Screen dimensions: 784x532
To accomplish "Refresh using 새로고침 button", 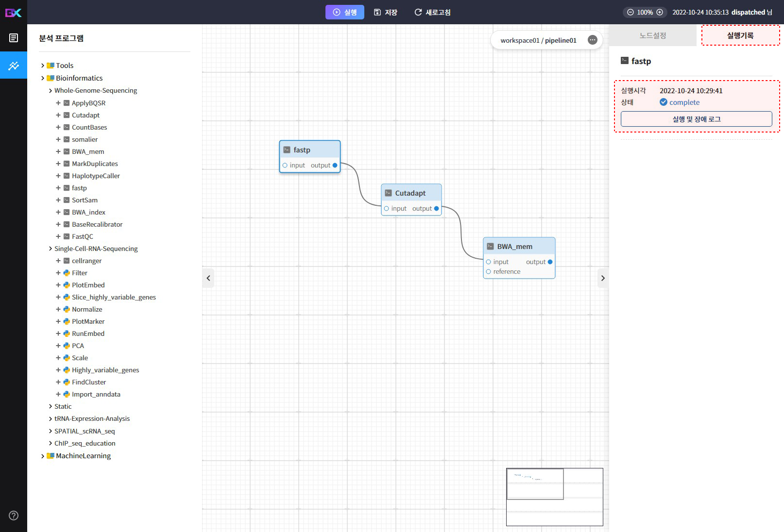I will click(x=432, y=12).
